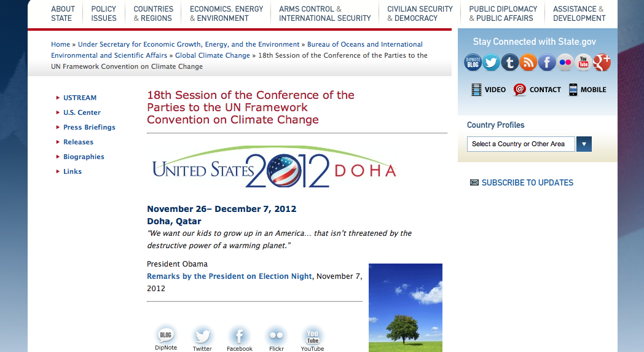Click the Select a Country or Other Area box
The width and height of the screenshot is (644, 352).
point(521,144)
